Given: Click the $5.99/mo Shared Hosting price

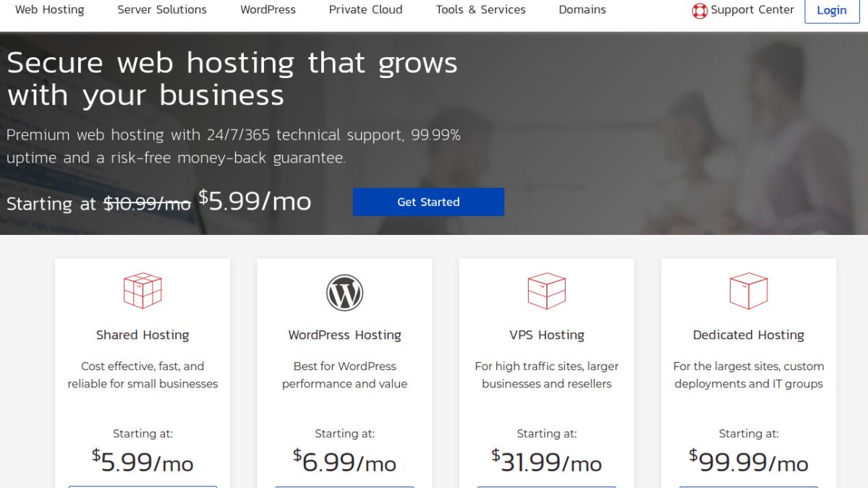Looking at the screenshot, I should pos(142,461).
